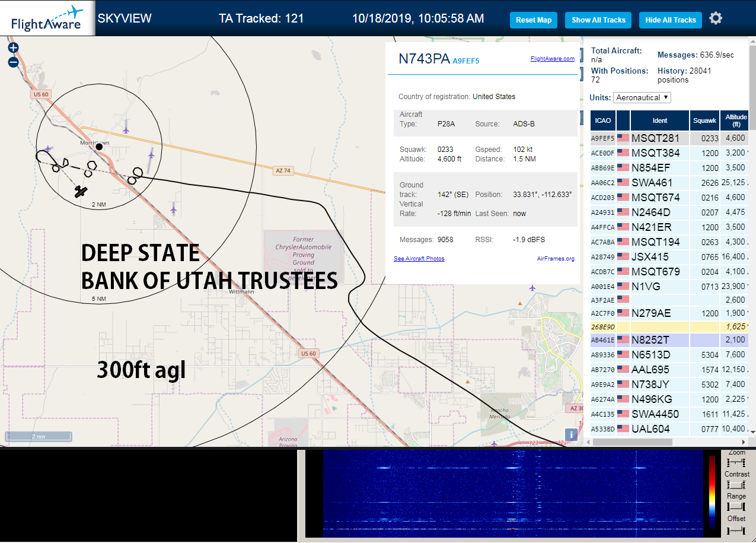Open the AirFrames.org link

(556, 258)
